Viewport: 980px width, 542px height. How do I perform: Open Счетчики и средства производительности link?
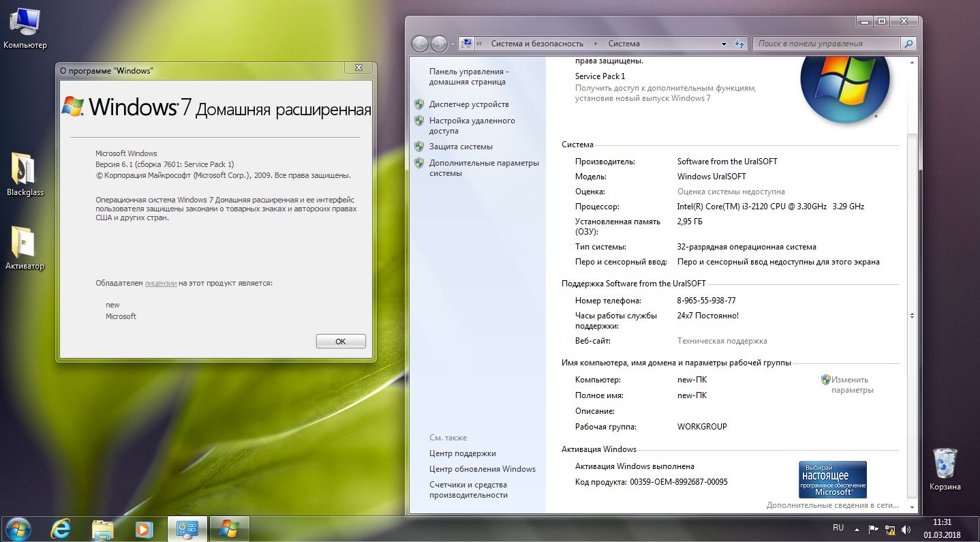tap(469, 490)
